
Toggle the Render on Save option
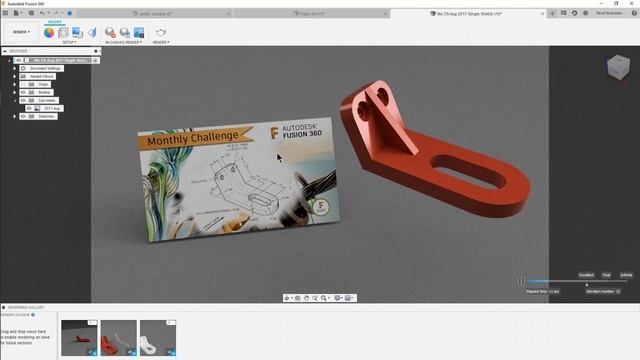click(x=33, y=315)
